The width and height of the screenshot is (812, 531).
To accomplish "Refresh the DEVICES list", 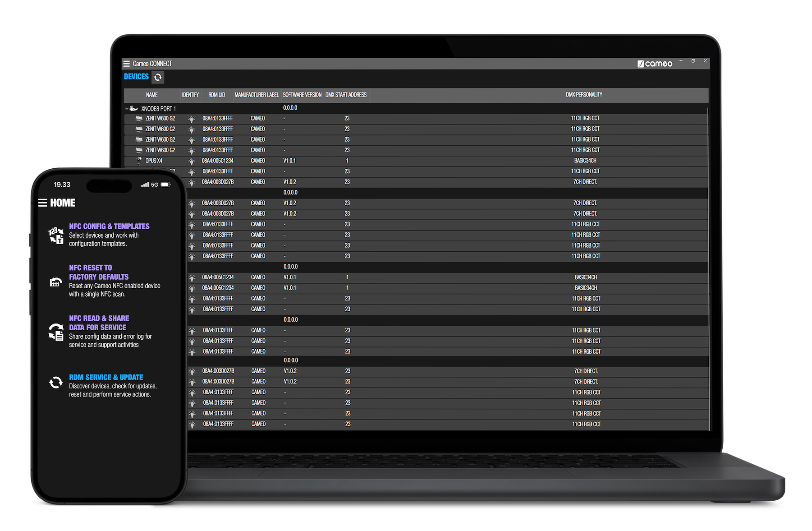I will tap(158, 77).
